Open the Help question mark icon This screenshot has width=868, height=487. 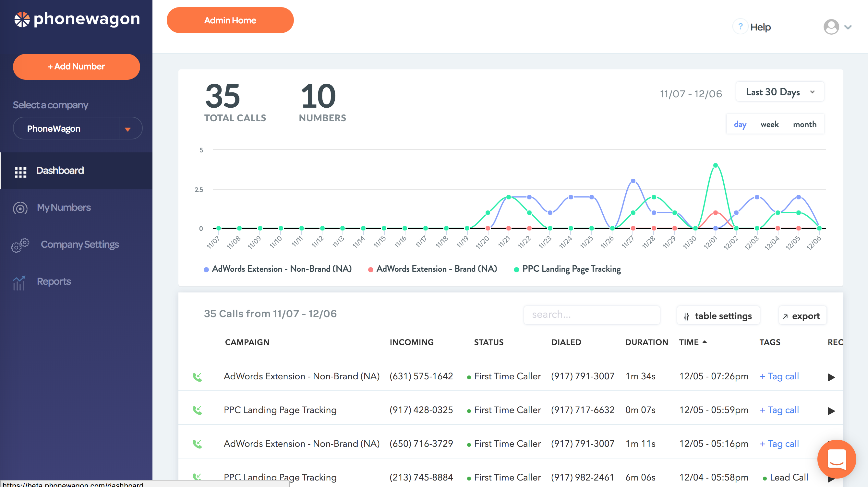(740, 27)
